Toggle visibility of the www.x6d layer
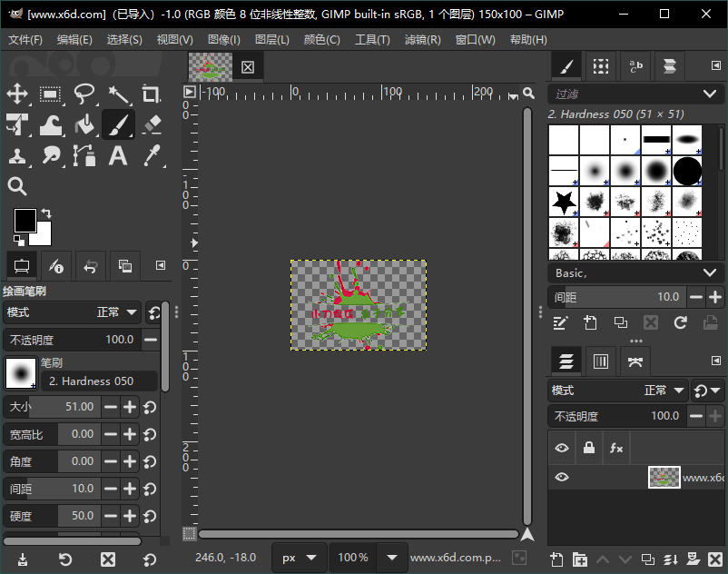 click(x=562, y=477)
